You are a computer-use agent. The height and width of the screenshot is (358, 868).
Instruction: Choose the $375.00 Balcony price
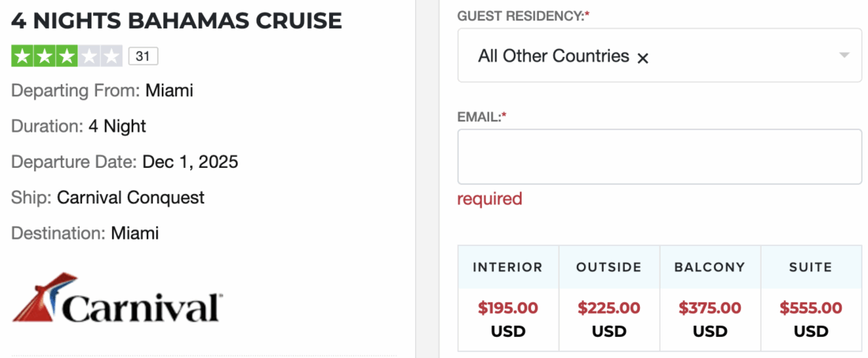click(x=709, y=308)
